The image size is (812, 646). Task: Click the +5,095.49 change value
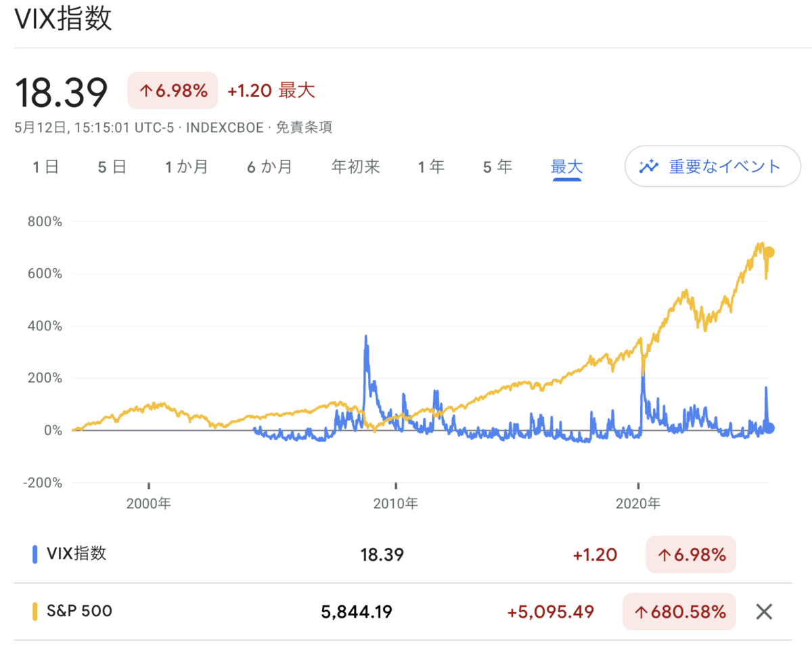pyautogui.click(x=551, y=612)
